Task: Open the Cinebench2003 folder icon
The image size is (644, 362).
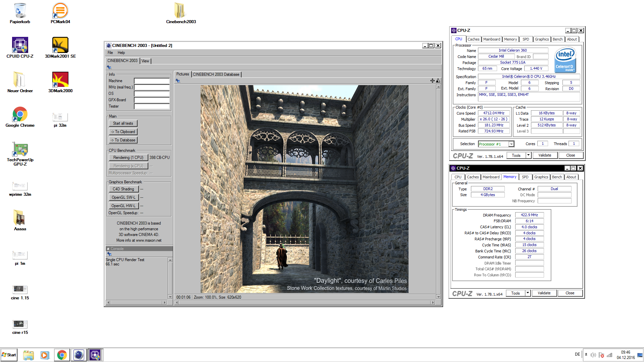Action: click(181, 13)
